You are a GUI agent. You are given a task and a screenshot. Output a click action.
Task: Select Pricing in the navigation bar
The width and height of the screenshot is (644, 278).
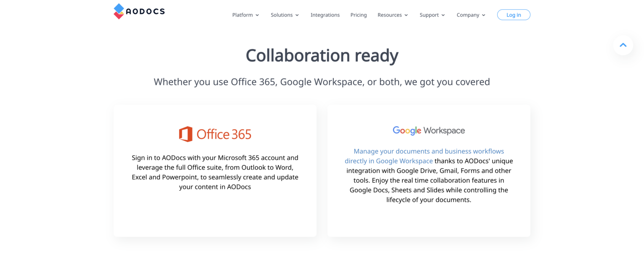click(358, 15)
